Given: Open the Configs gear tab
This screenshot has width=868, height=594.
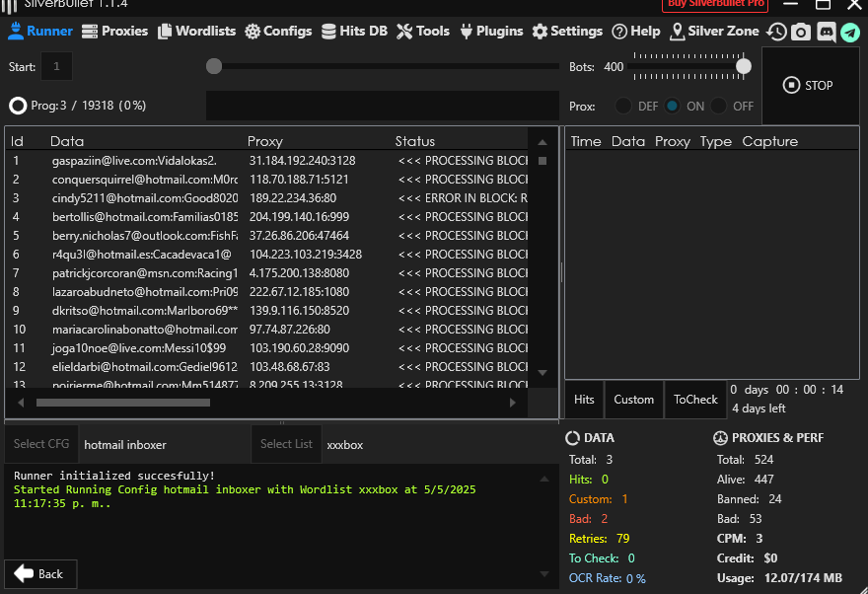Looking at the screenshot, I should (278, 31).
